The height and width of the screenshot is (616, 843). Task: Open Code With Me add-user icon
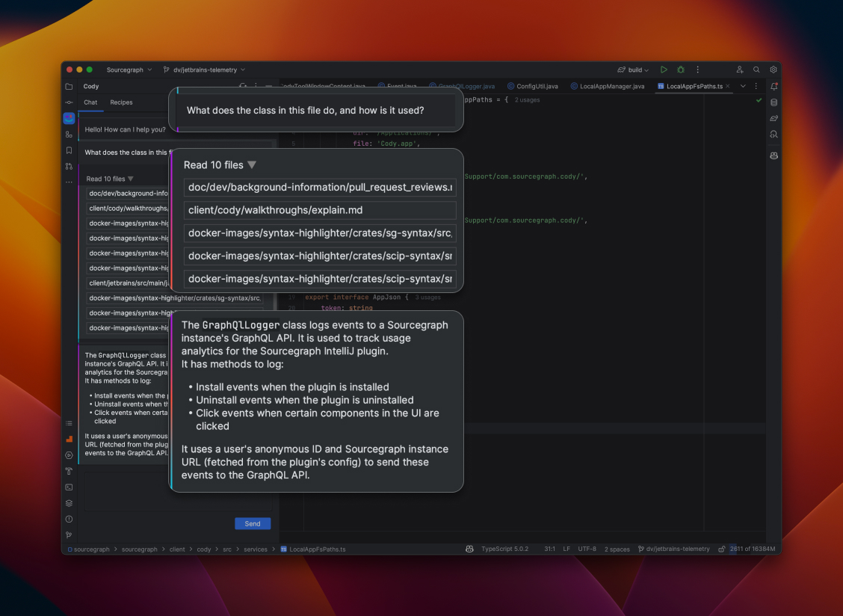[740, 70]
